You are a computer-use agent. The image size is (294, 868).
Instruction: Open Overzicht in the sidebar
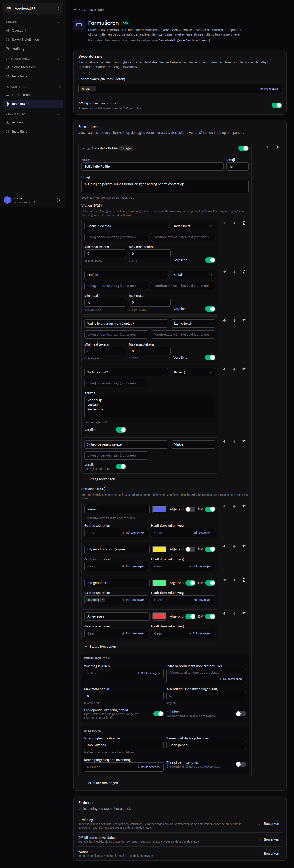pos(33,30)
